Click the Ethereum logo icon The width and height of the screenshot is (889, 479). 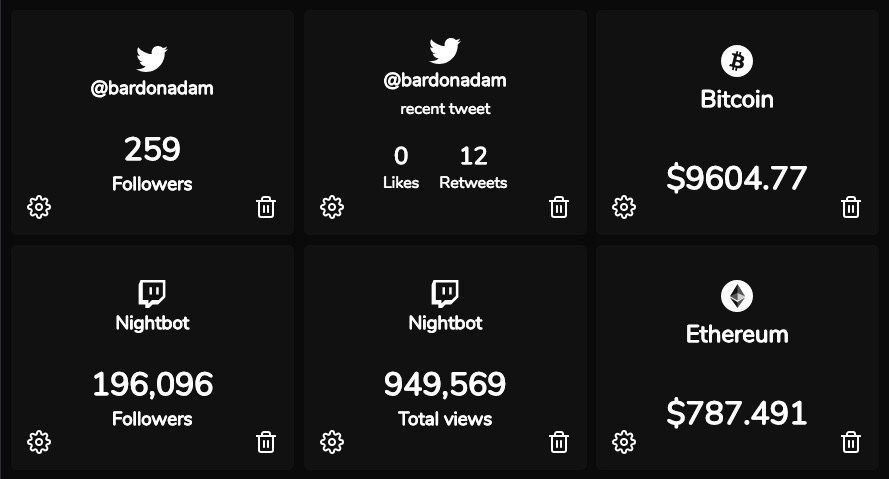click(x=737, y=296)
